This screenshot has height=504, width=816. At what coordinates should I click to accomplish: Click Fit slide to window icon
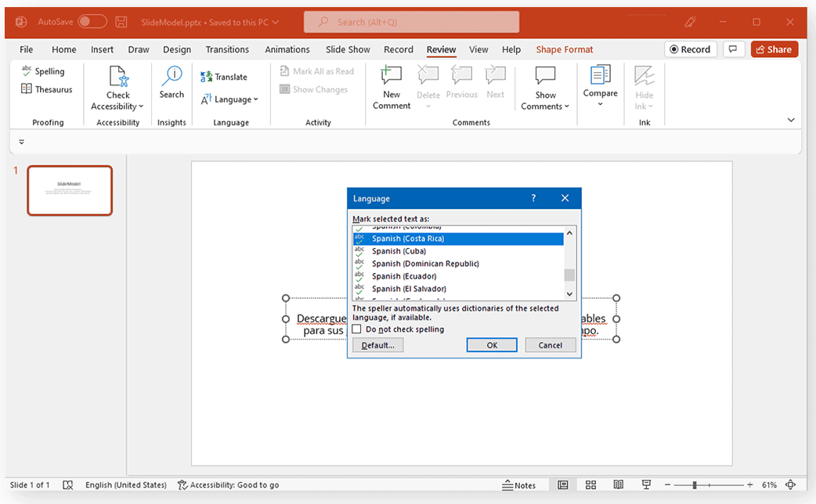[x=790, y=484]
